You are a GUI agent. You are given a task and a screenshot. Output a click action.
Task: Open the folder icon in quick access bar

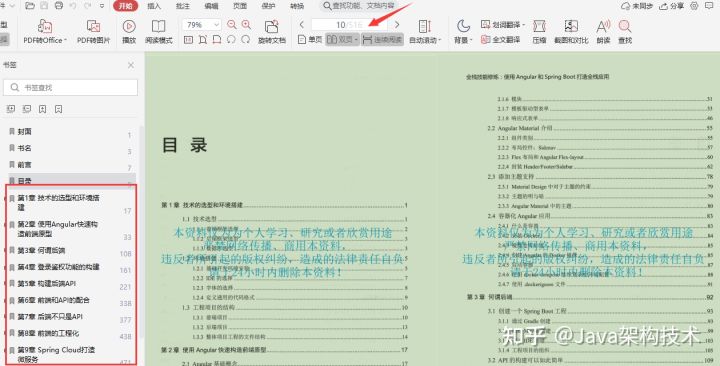(x=30, y=6)
